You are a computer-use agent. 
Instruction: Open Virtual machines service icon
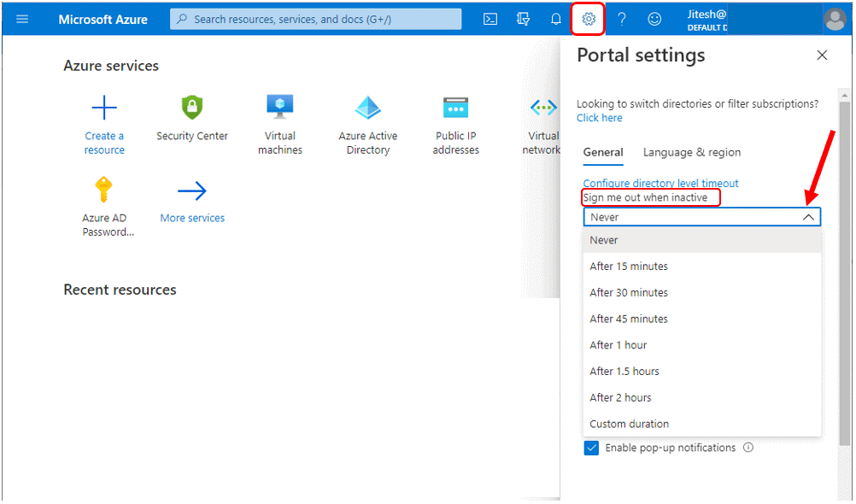click(280, 107)
